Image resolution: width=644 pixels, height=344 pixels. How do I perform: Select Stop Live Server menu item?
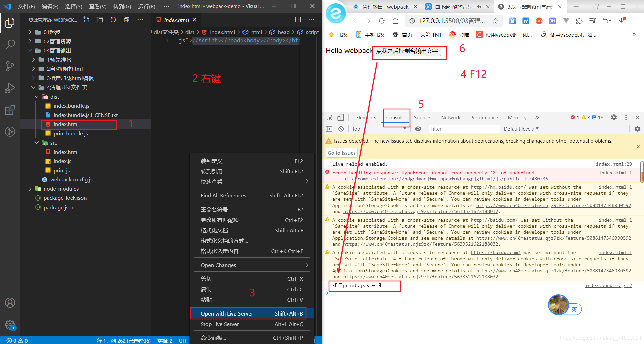[252, 324]
